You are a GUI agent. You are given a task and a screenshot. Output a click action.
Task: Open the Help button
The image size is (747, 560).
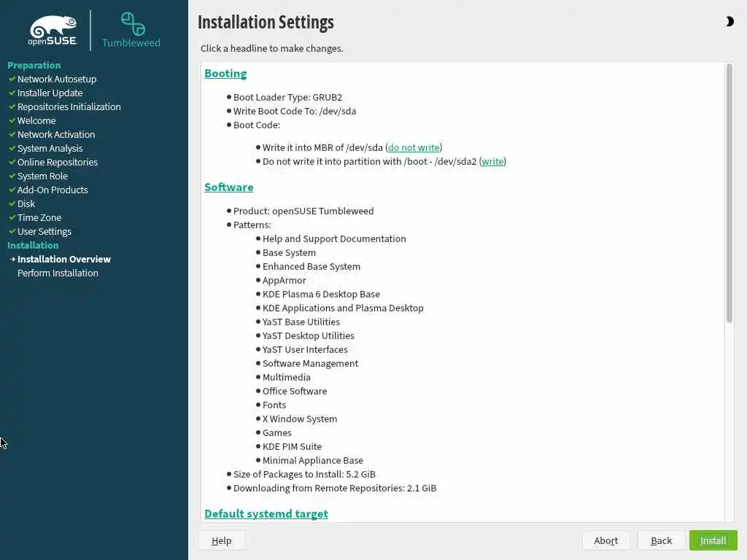tap(222, 540)
